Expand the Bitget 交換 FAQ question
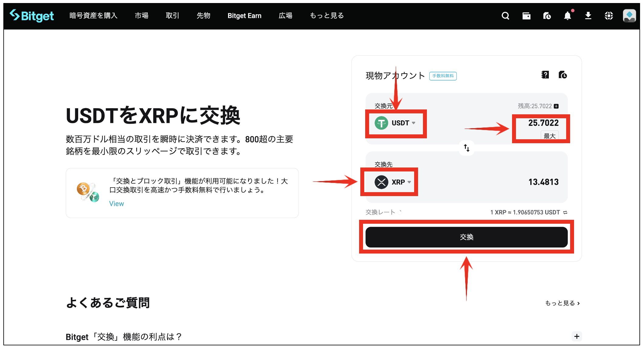Viewport: 644px width, 349px height. (576, 336)
